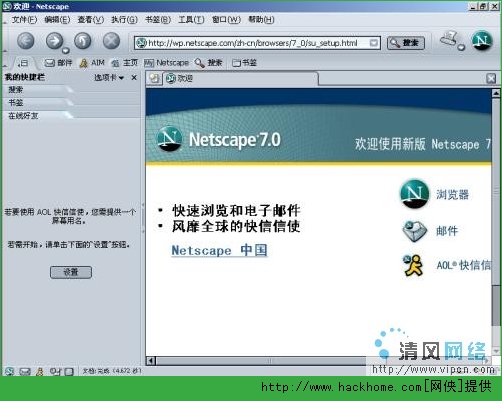Click the 邮件 mail icon on welcome page
The height and width of the screenshot is (401, 502).
click(414, 230)
